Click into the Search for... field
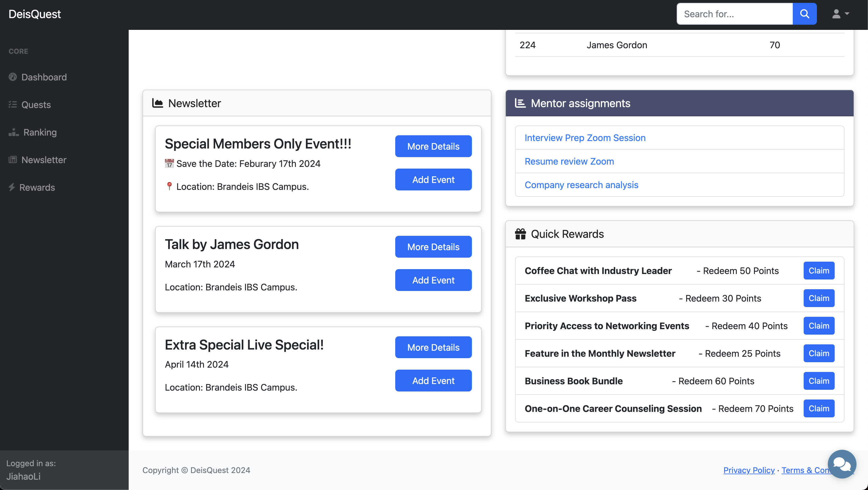 [x=734, y=14]
